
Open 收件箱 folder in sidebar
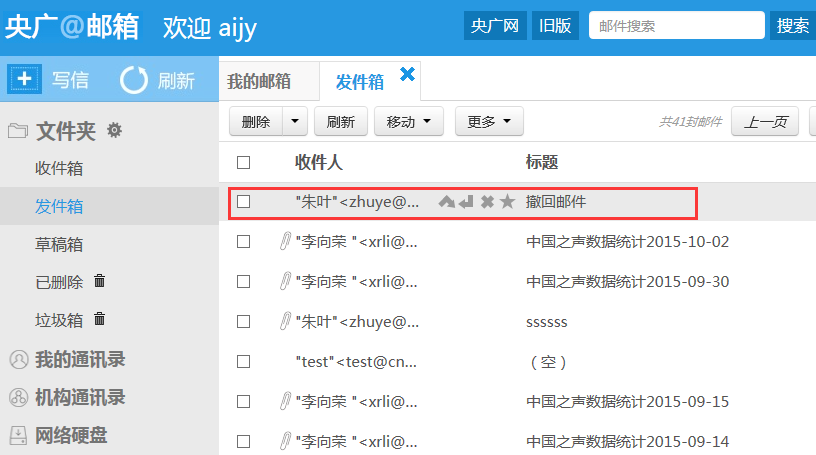[x=59, y=168]
